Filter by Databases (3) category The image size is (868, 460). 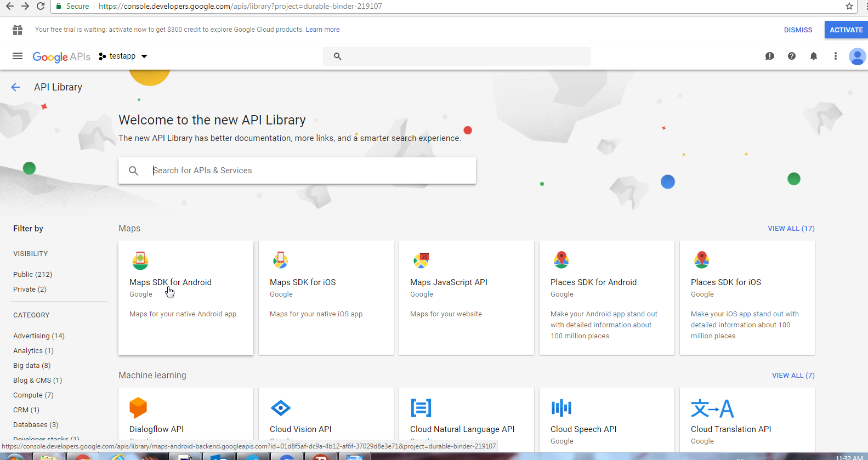click(36, 425)
